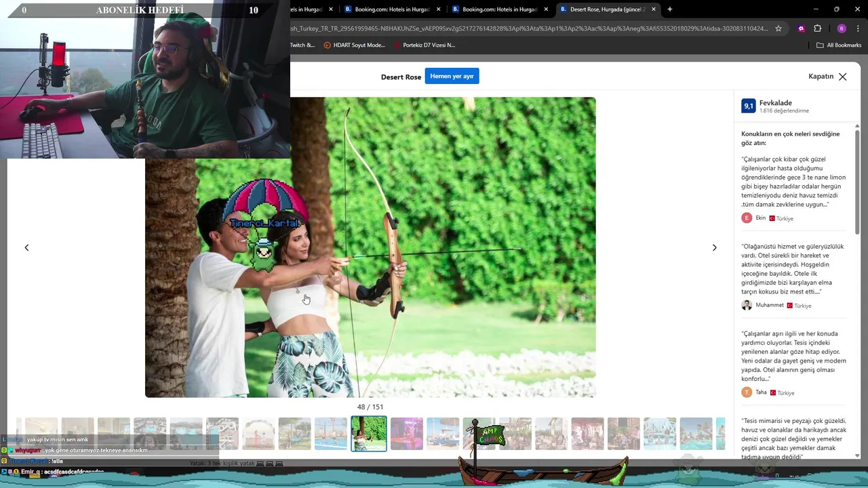Click the 48 / 151 photo counter
Viewport: 868px width, 488px height.
[x=370, y=407]
